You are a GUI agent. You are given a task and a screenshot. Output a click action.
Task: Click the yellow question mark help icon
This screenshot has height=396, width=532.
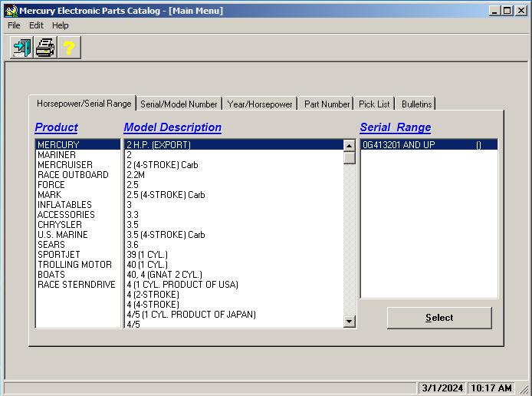click(x=69, y=48)
